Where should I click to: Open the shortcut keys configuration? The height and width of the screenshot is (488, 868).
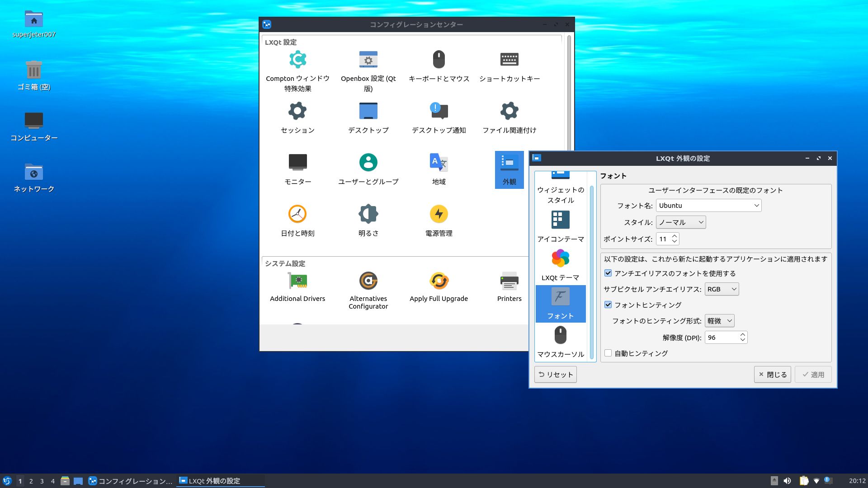(x=509, y=60)
